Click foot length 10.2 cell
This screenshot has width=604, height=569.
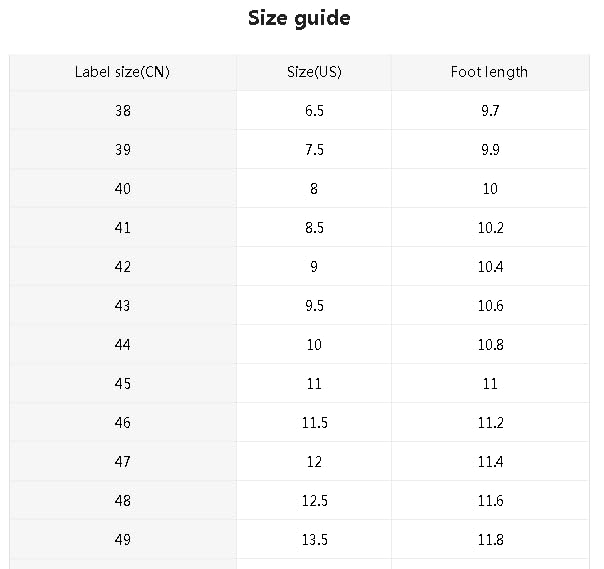[x=490, y=228]
